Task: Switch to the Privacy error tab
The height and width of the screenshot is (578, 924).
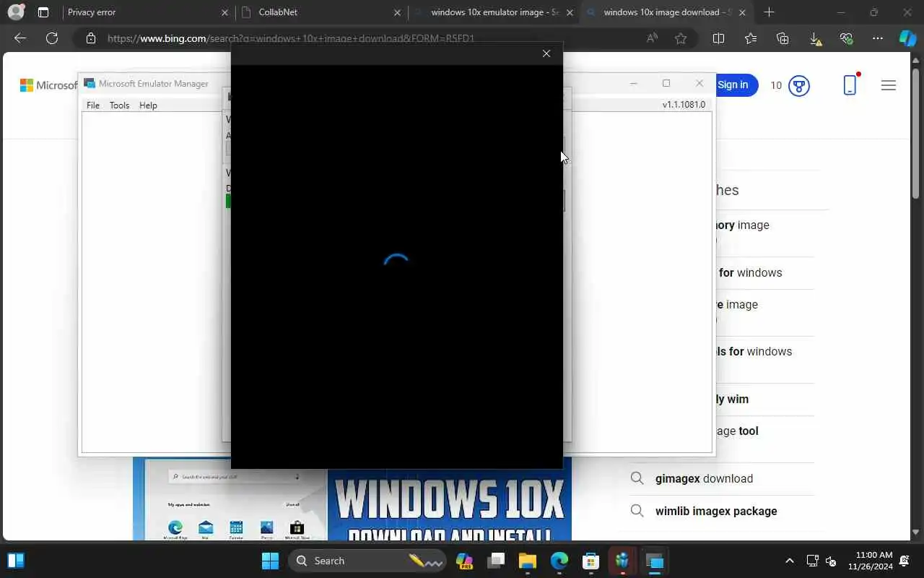Action: [x=146, y=12]
